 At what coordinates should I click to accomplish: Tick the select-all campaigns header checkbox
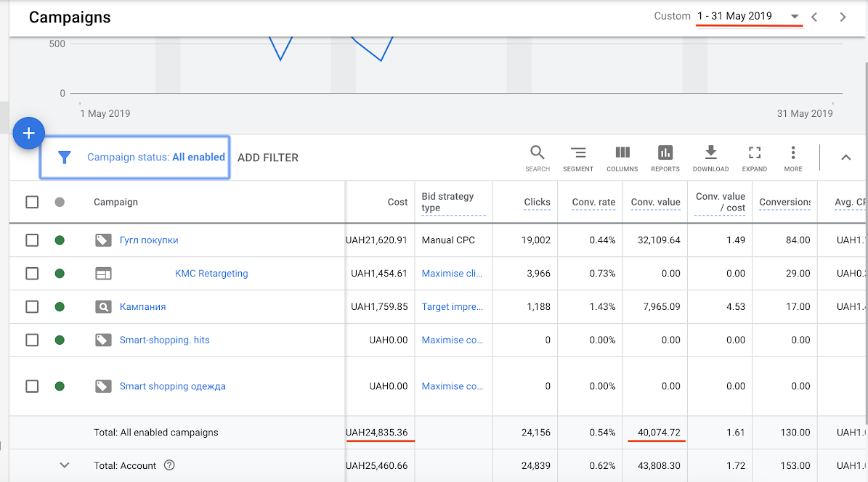pyautogui.click(x=32, y=202)
